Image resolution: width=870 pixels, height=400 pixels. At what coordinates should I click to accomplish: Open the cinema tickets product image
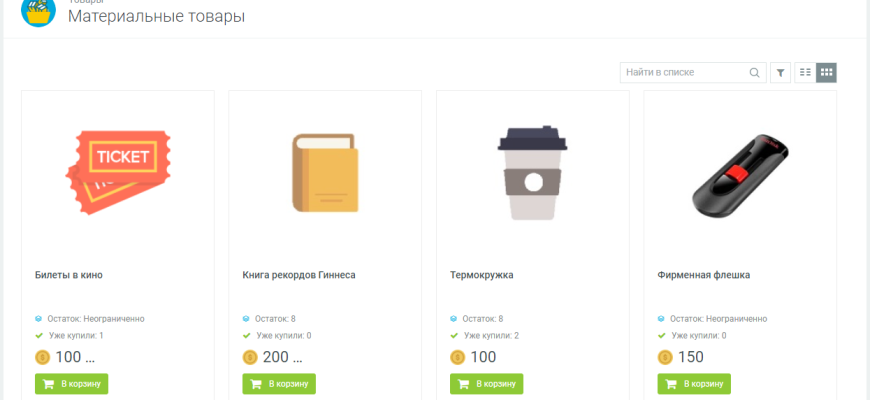[x=118, y=170]
